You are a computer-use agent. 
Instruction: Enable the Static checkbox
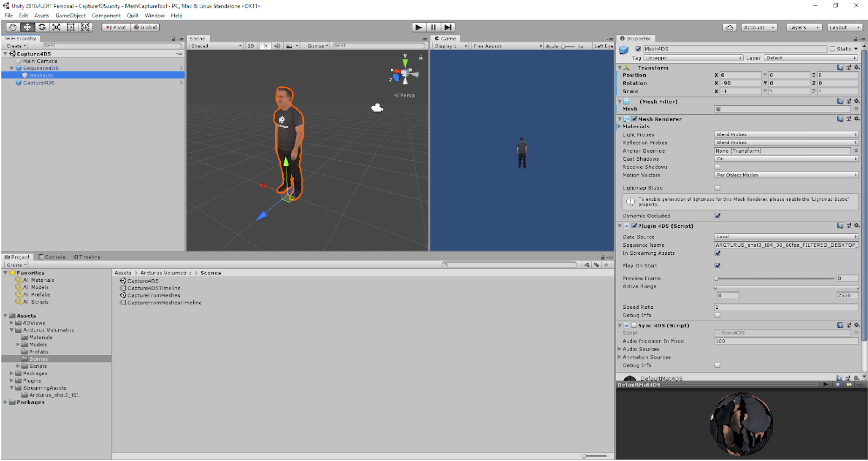(832, 49)
